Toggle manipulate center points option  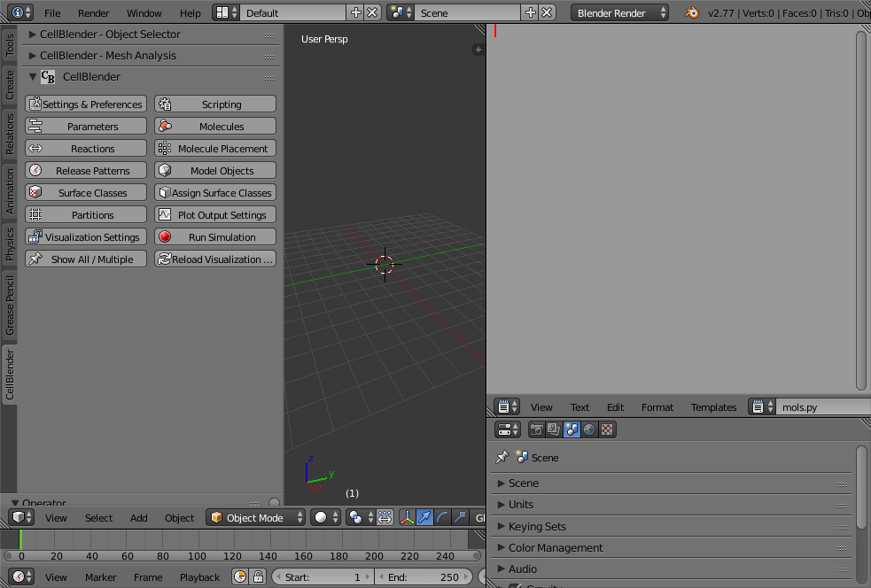[x=385, y=517]
